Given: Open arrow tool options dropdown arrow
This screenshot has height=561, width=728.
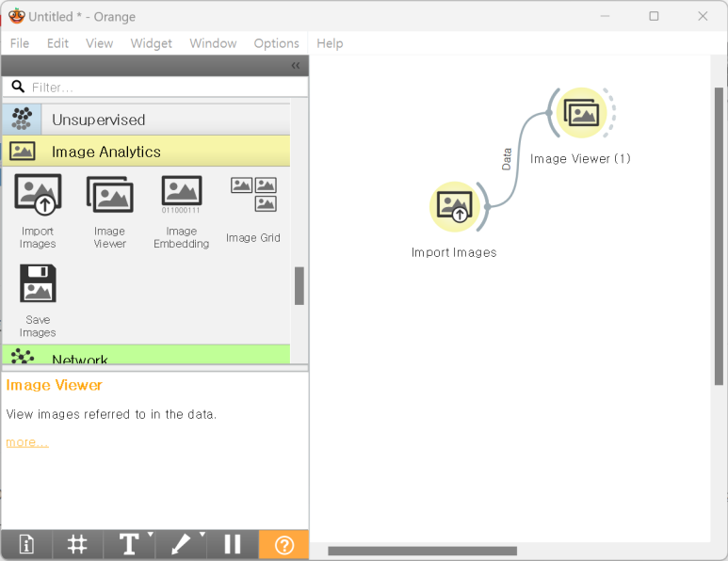Looking at the screenshot, I should [202, 535].
